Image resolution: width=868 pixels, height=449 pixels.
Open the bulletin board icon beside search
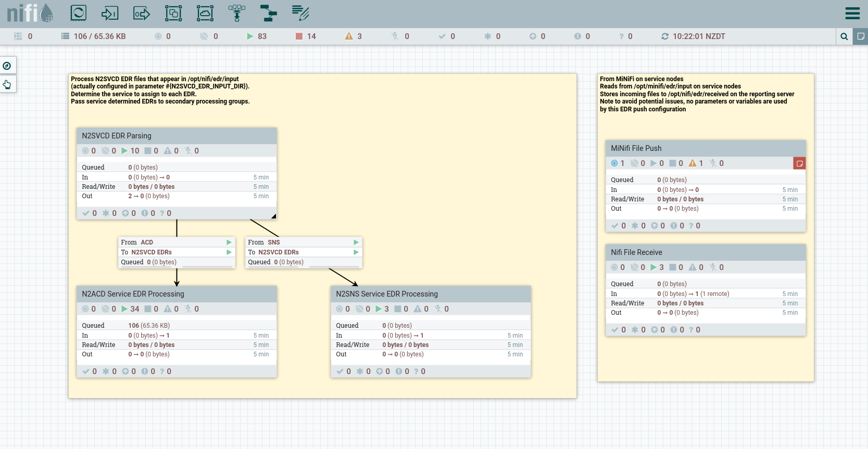point(860,36)
